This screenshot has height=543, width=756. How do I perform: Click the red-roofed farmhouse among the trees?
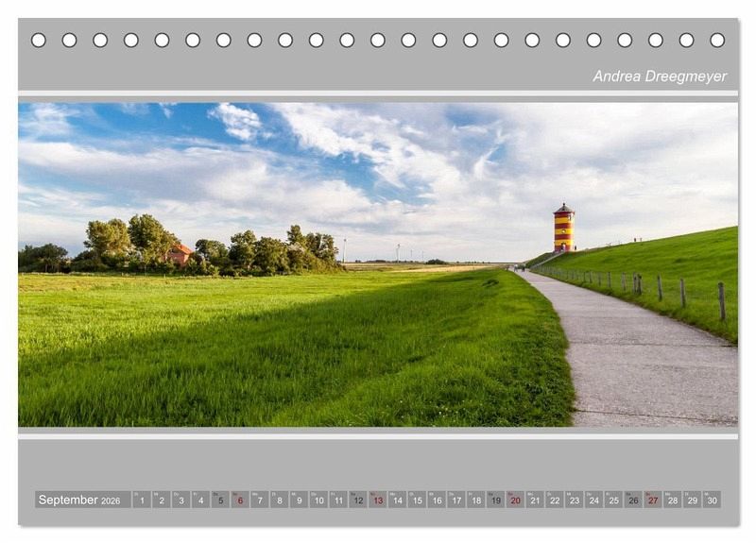(x=179, y=253)
